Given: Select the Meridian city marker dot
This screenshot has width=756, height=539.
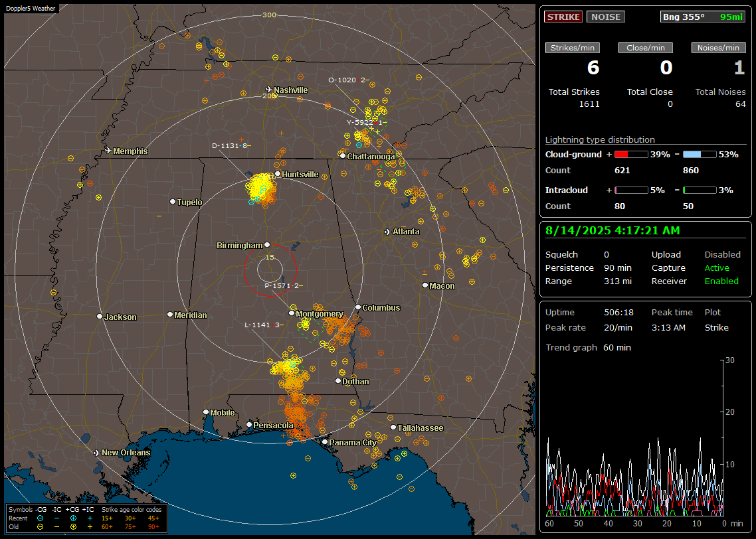Looking at the screenshot, I should [x=169, y=315].
